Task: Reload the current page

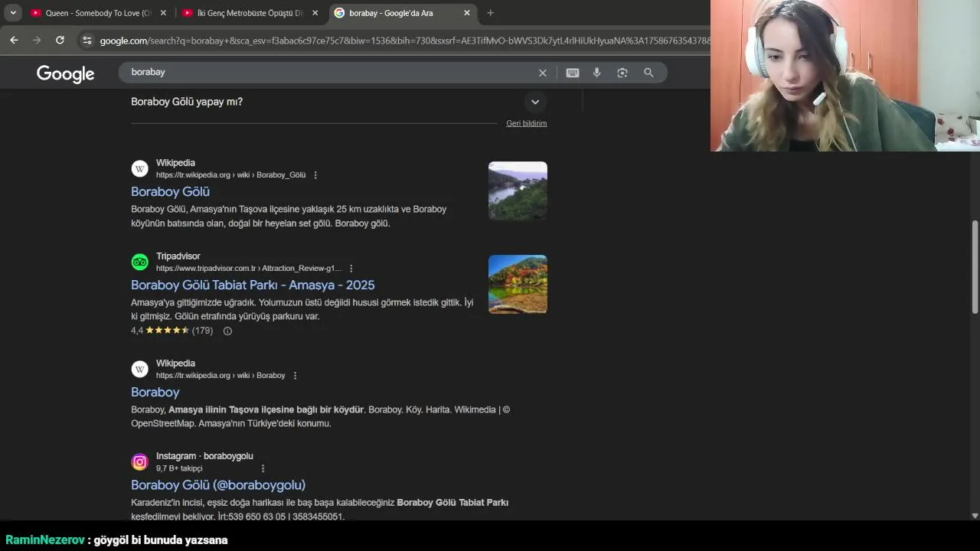Action: point(60,40)
